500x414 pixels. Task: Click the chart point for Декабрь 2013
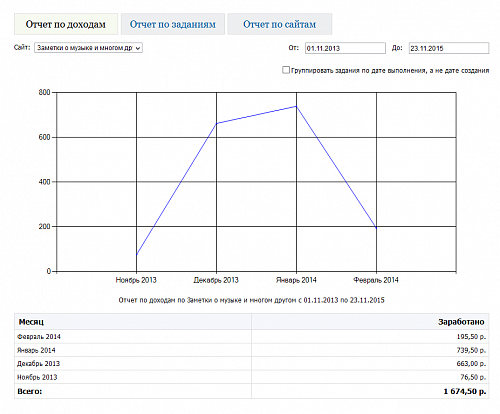pos(217,123)
